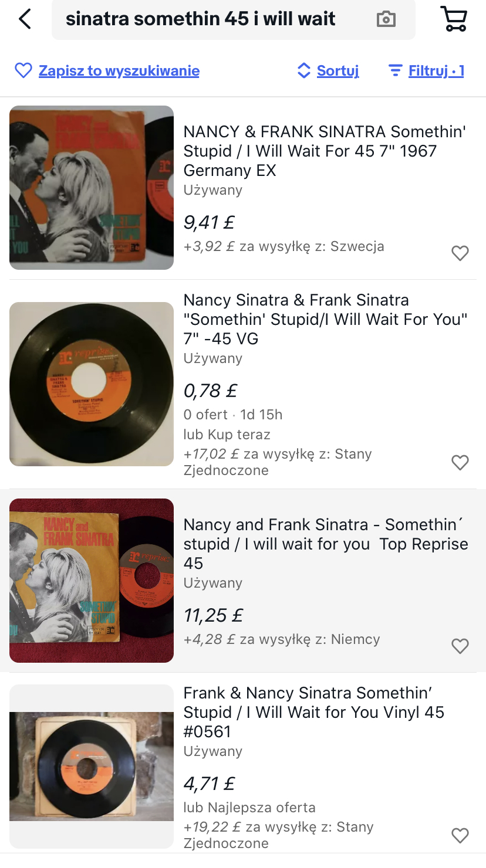Open the Filtruj · 1 filter panel

point(436,71)
